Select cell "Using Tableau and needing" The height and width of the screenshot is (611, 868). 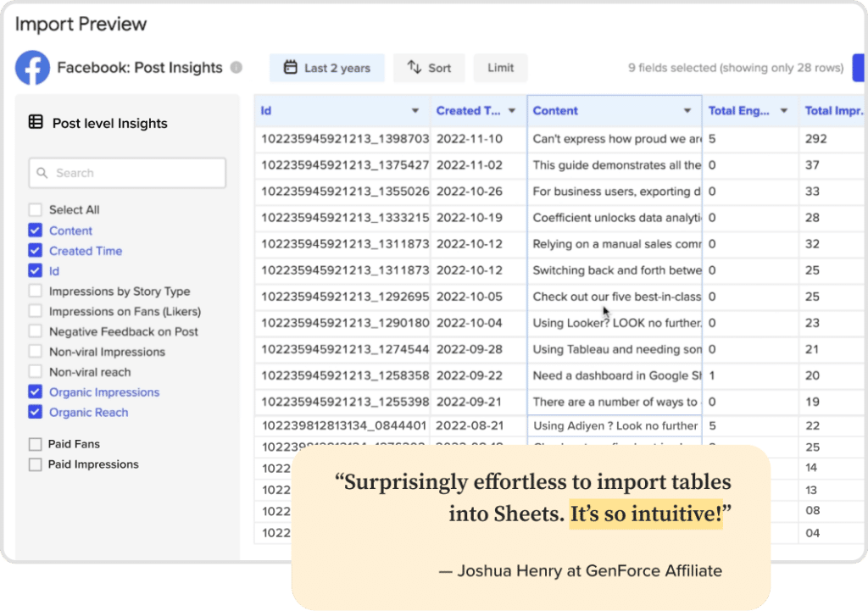[x=615, y=349]
